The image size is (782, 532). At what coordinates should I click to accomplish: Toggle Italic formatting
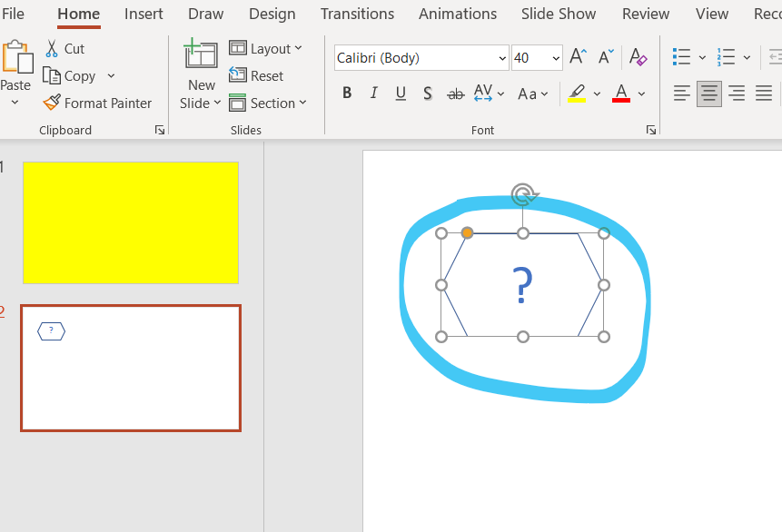[374, 94]
